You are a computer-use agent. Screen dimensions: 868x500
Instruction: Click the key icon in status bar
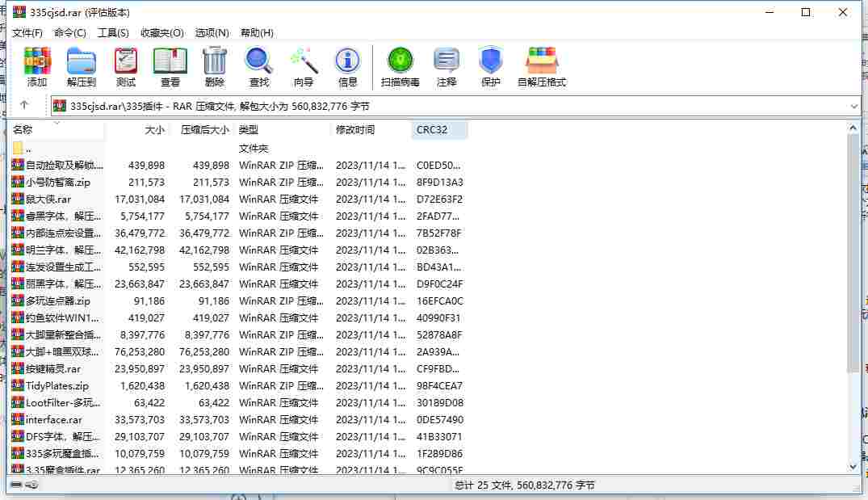pyautogui.click(x=32, y=485)
